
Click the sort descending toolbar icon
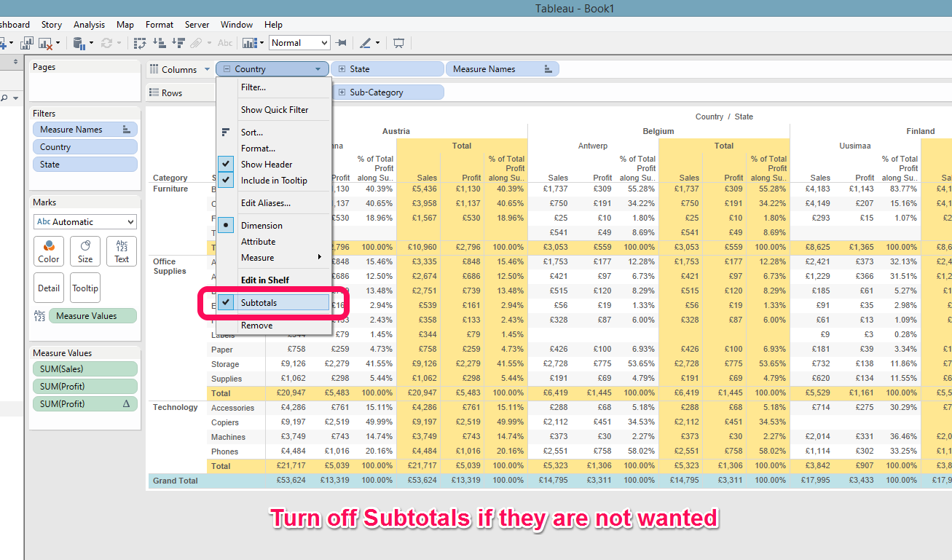coord(178,43)
